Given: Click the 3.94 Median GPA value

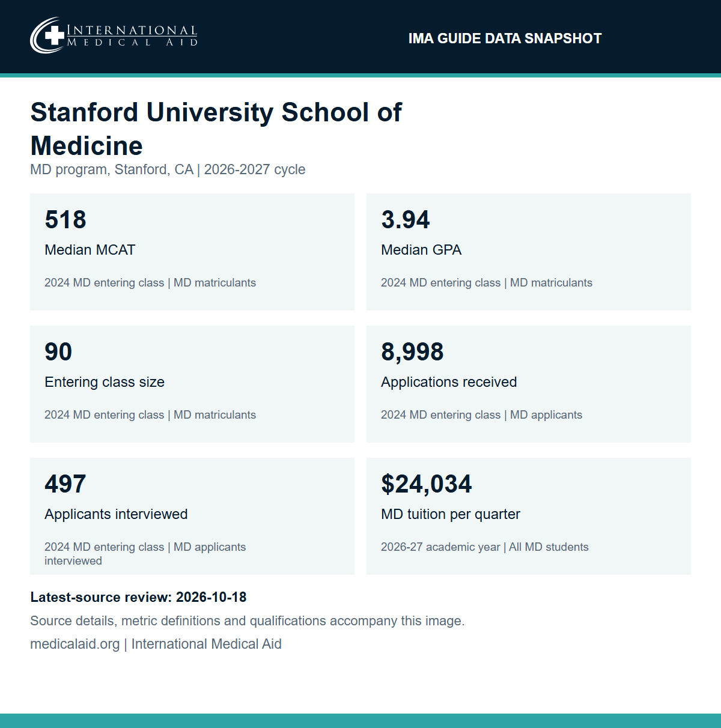Looking at the screenshot, I should [x=406, y=220].
